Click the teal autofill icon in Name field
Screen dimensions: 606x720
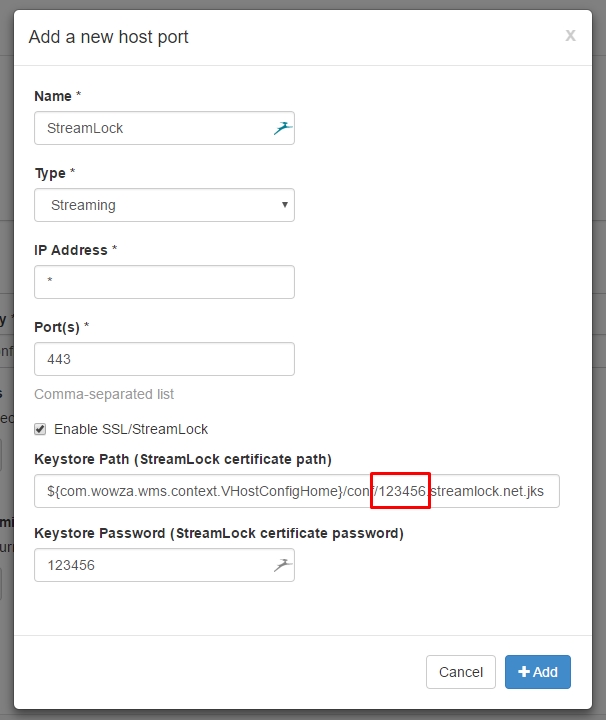[283, 128]
